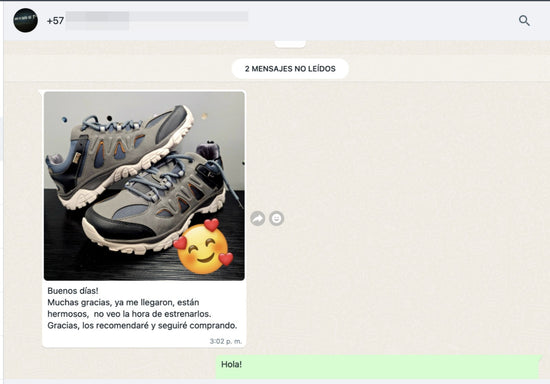The width and height of the screenshot is (550, 384).
Task: Open contact info via +57 number
Action: point(55,21)
